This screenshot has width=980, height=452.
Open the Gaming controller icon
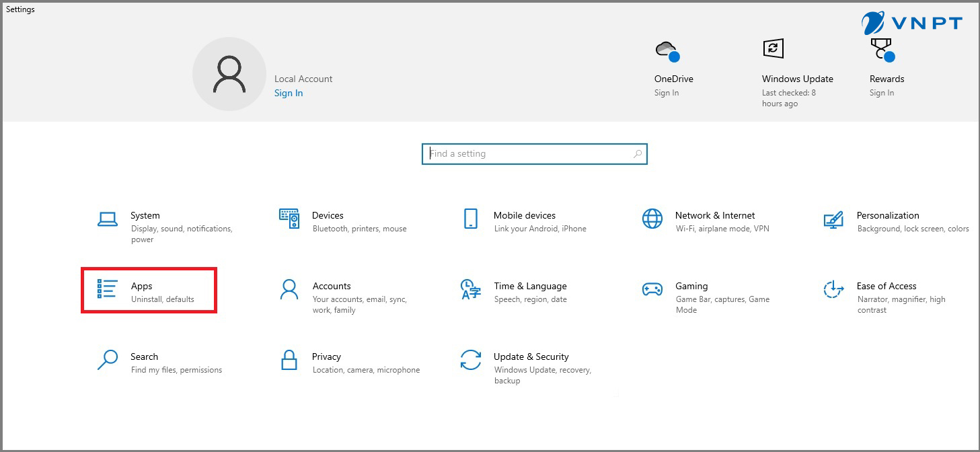[x=652, y=289]
